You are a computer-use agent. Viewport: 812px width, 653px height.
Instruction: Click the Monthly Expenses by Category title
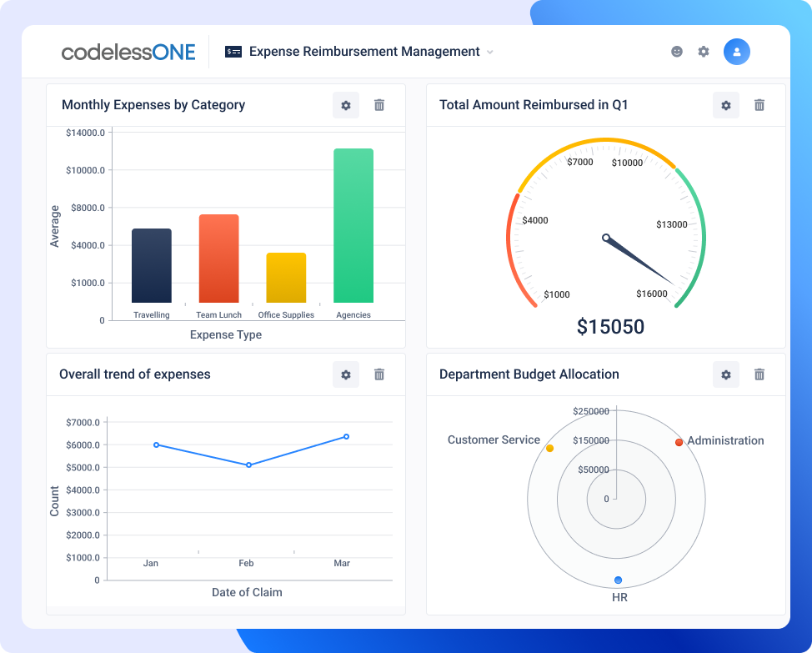tap(153, 104)
